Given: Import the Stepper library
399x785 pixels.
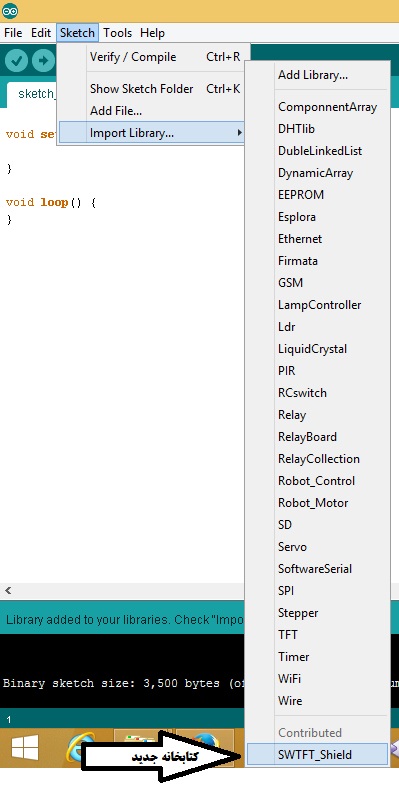Looking at the screenshot, I should [x=317, y=614].
